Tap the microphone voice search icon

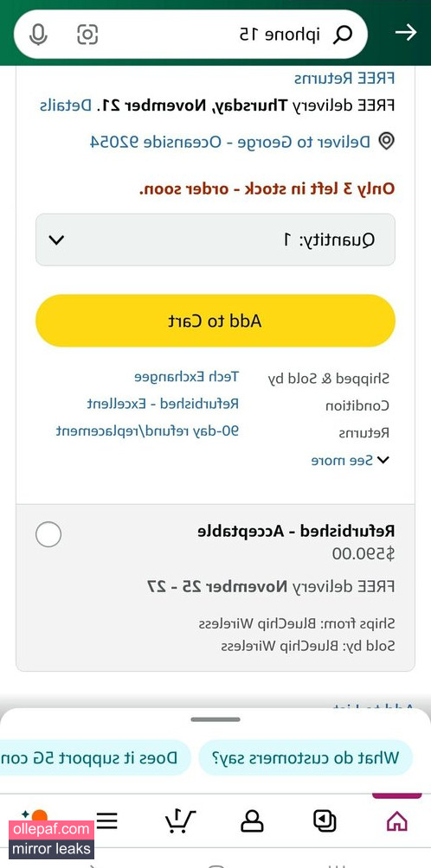(38, 35)
